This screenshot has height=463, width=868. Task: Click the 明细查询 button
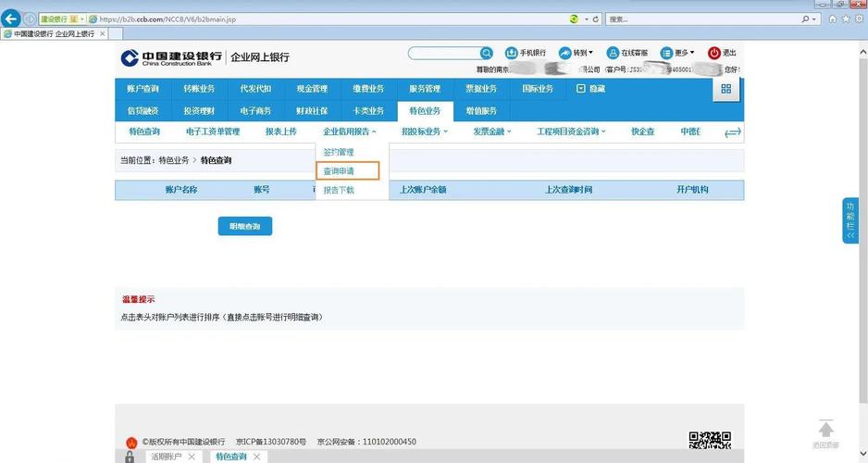tap(245, 226)
